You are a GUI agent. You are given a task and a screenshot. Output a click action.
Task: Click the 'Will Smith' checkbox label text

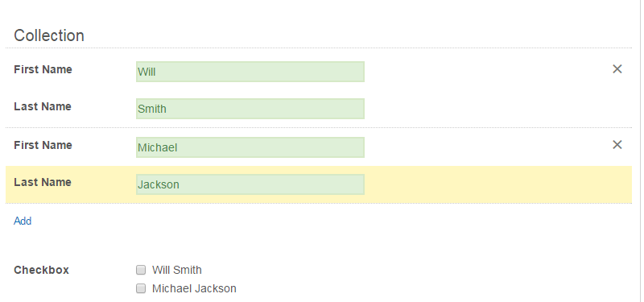176,270
